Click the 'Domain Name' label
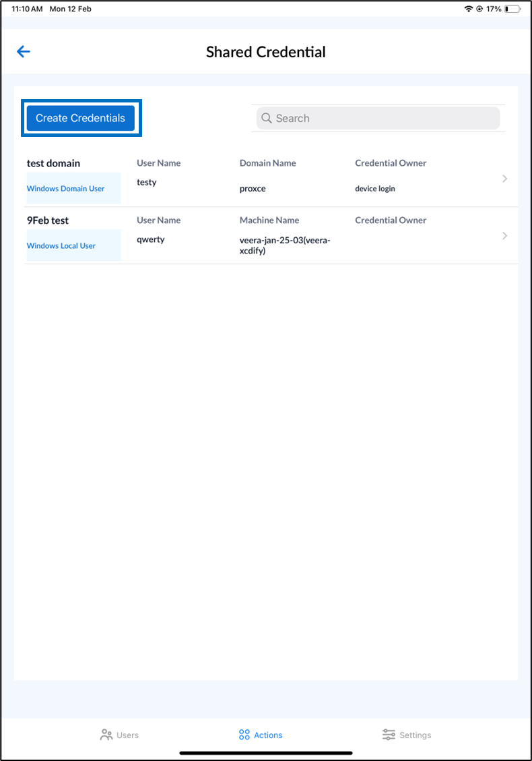The width and height of the screenshot is (532, 761). click(268, 163)
